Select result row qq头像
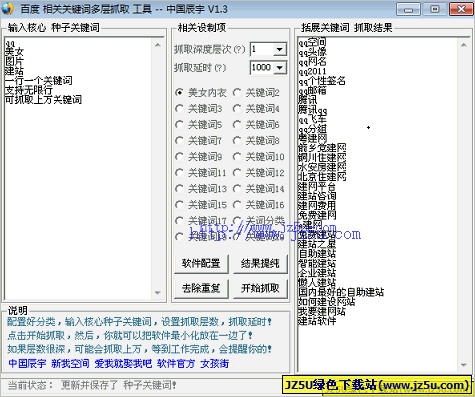Screen dimensions: 475x397 312,52
